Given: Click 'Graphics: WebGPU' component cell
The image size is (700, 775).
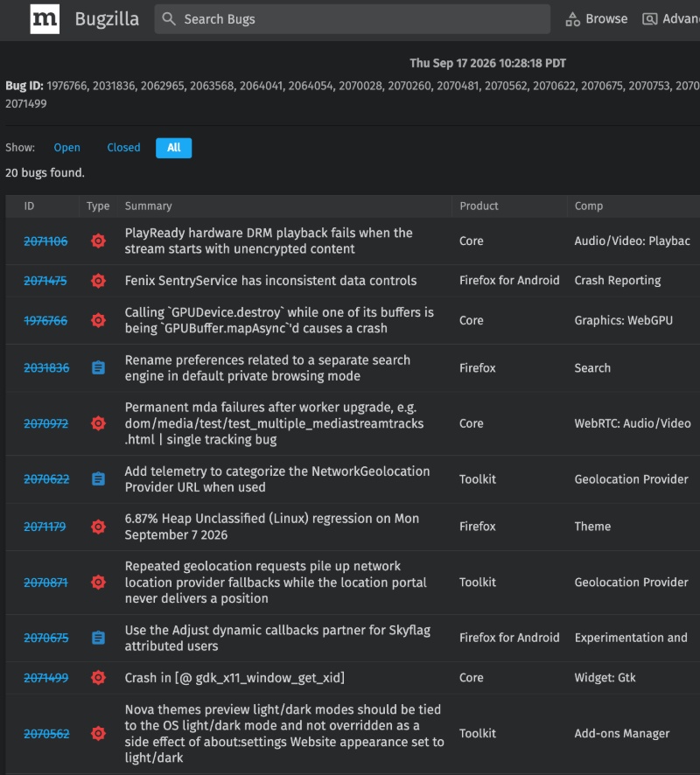Looking at the screenshot, I should (x=623, y=320).
